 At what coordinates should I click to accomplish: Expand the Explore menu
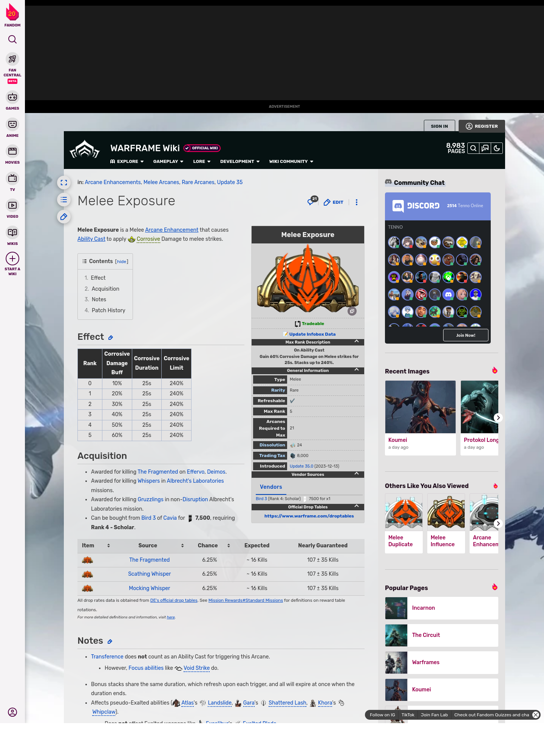pos(127,161)
